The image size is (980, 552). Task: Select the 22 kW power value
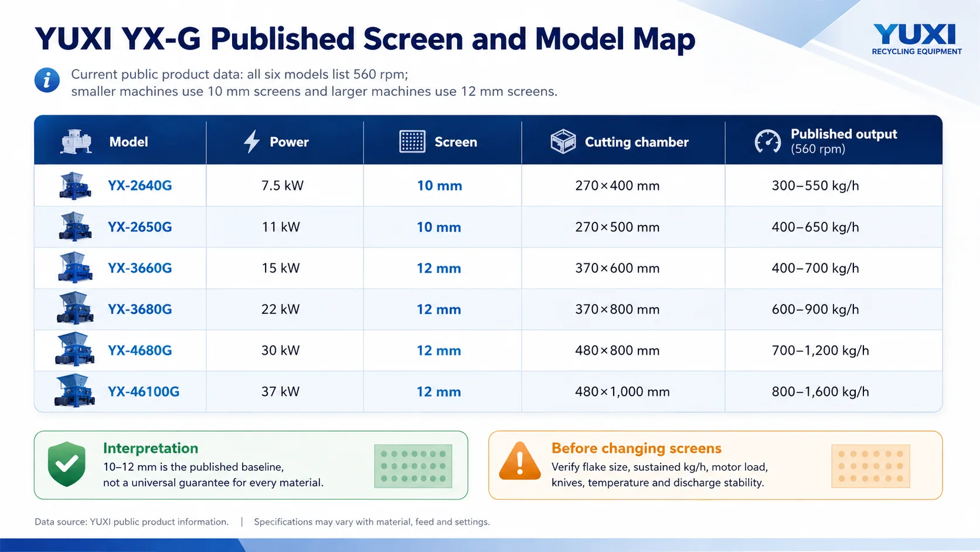pos(280,309)
